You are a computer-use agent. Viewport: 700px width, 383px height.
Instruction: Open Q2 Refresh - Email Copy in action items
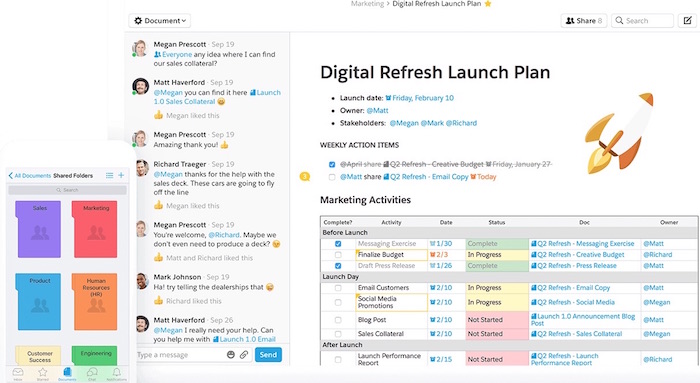click(x=426, y=177)
